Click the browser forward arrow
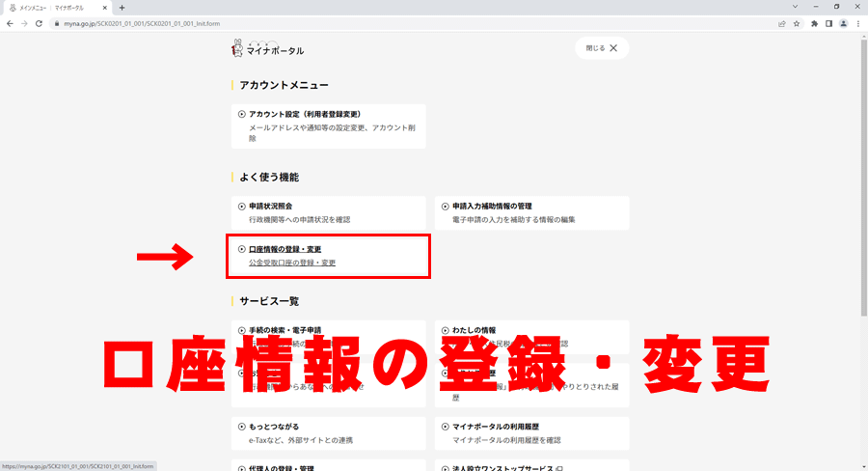868x471 pixels. [24, 24]
